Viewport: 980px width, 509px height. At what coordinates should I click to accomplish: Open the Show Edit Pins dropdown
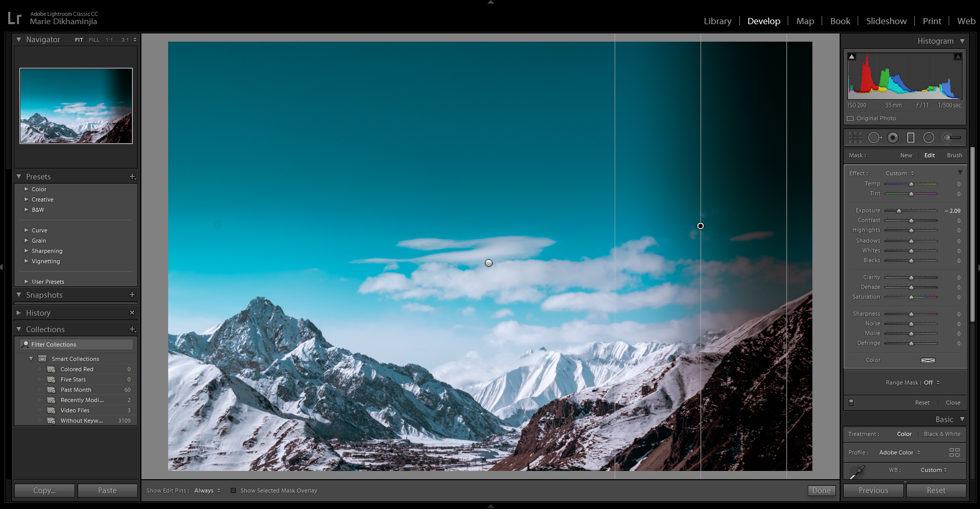coord(207,490)
